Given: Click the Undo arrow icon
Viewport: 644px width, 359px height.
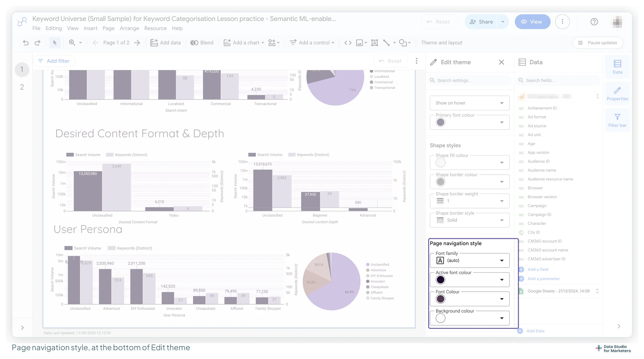Looking at the screenshot, I should click(26, 43).
